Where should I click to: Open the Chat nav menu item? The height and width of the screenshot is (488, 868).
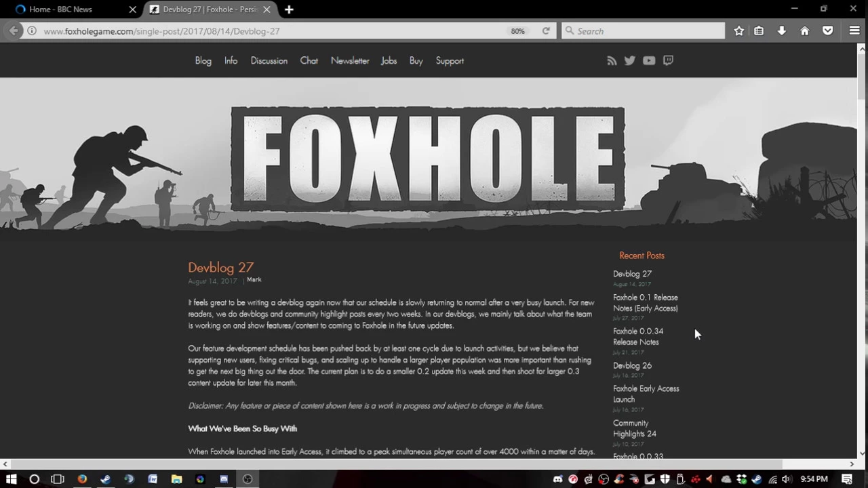[x=309, y=61]
